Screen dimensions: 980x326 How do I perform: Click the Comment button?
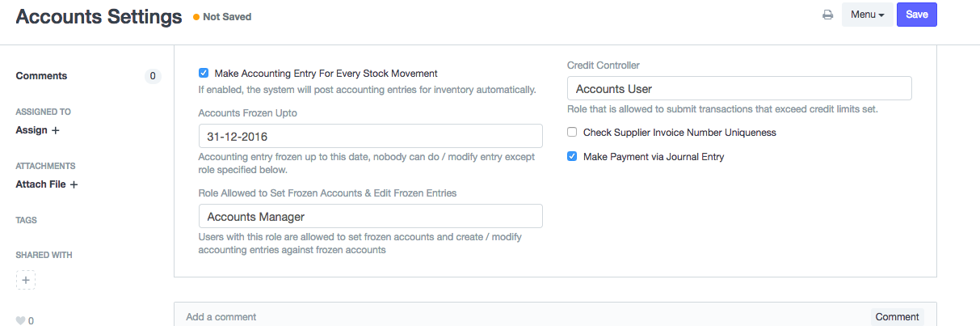pyautogui.click(x=897, y=317)
